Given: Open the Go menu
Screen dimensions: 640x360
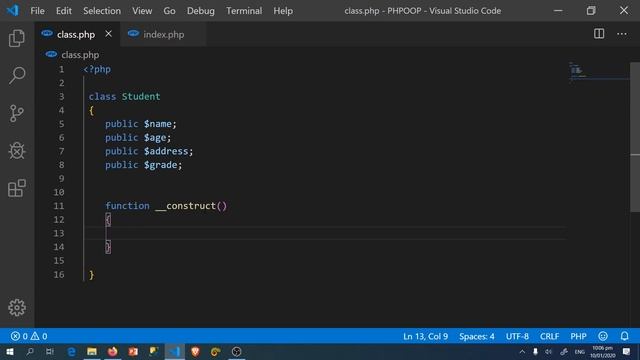Looking at the screenshot, I should click(169, 11).
